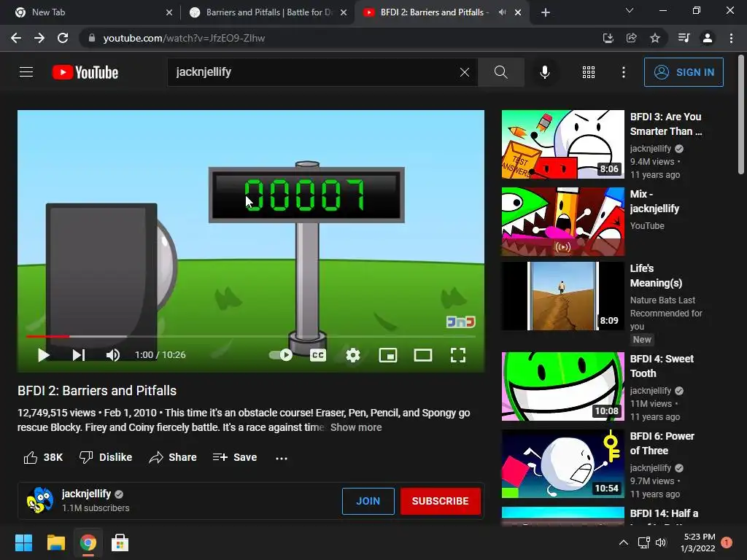Go to the YouTube home logo

(x=85, y=72)
